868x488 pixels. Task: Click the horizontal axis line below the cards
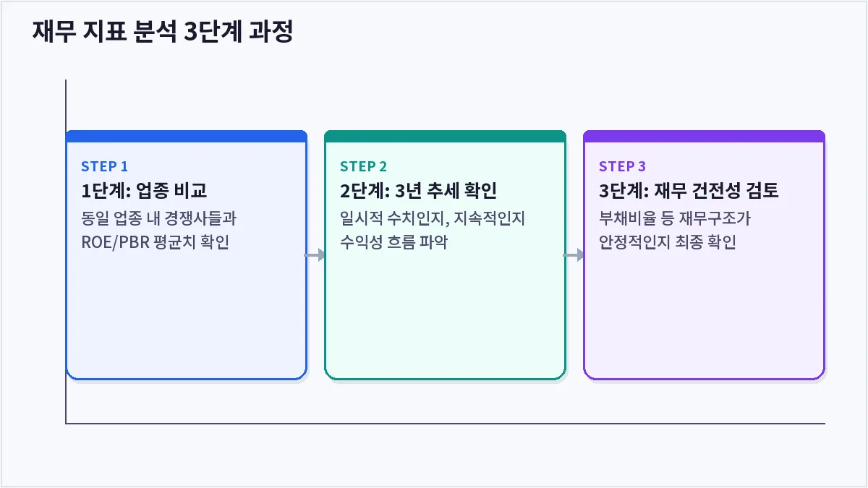445,423
